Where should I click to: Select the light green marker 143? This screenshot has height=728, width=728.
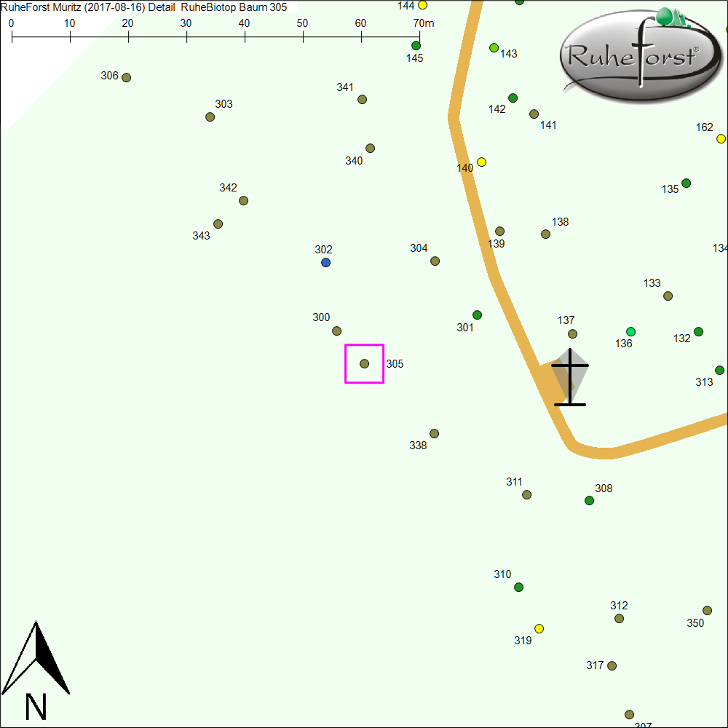(x=494, y=48)
